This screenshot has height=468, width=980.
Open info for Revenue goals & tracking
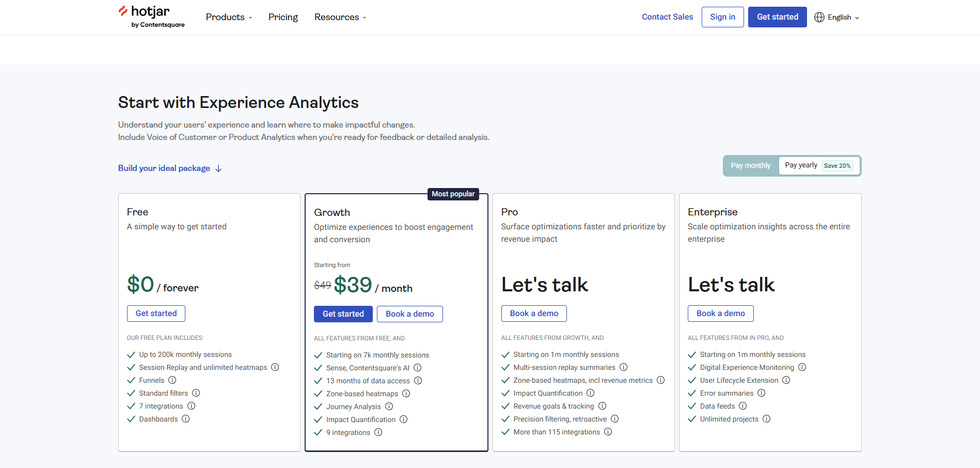[603, 406]
